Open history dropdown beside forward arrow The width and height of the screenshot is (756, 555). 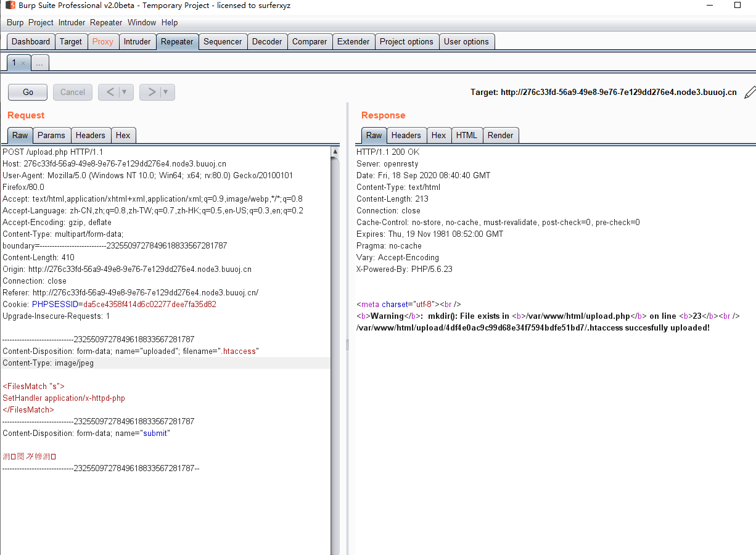(166, 92)
